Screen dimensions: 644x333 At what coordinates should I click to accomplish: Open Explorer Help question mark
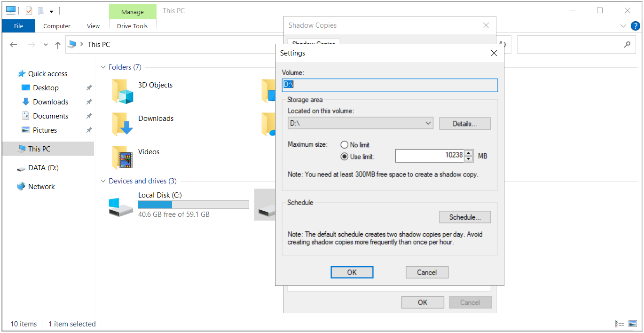coord(636,26)
